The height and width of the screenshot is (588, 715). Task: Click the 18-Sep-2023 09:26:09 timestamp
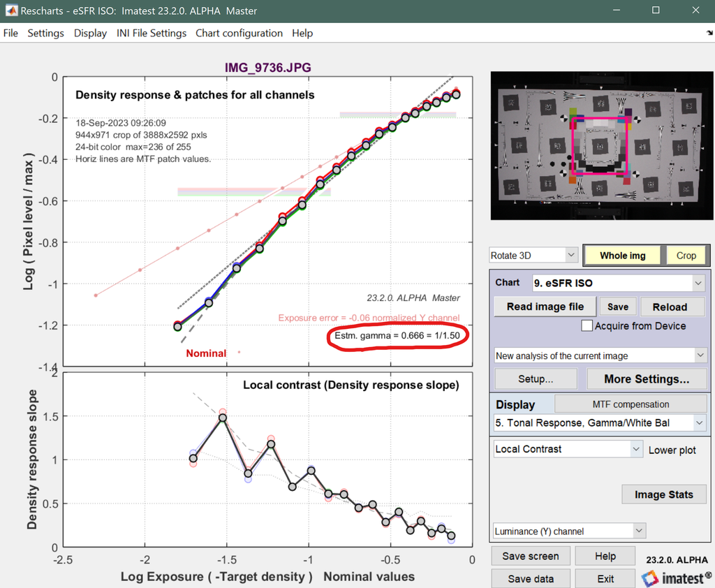coord(121,123)
